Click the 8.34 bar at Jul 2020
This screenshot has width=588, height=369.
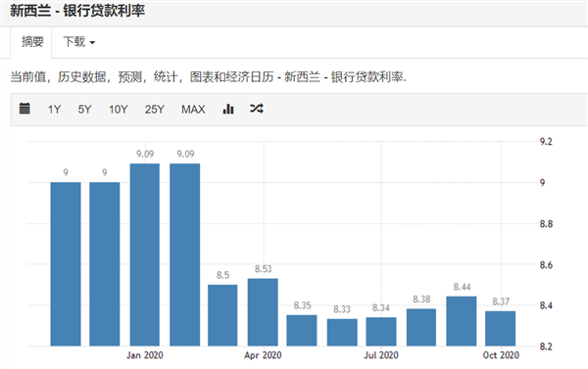[381, 332]
